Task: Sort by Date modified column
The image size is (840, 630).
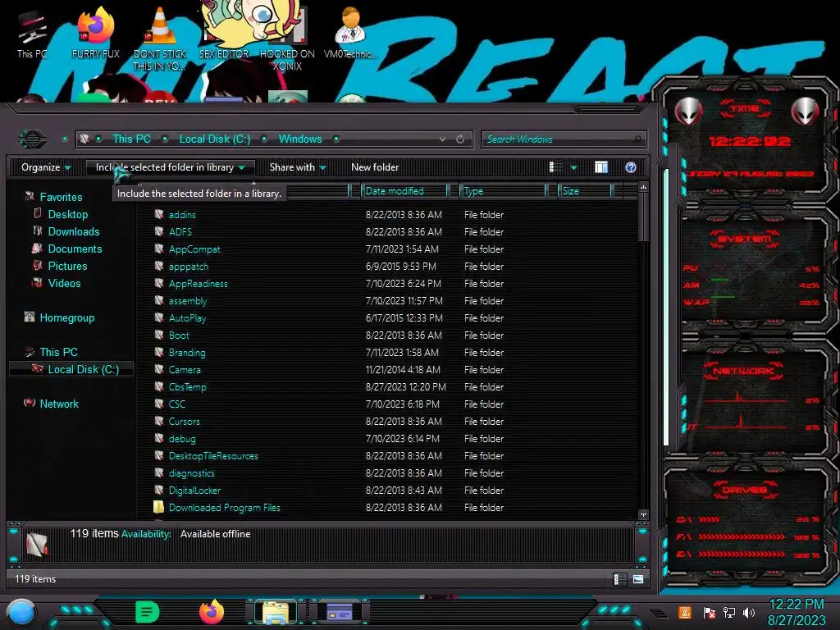Action: pos(404,190)
